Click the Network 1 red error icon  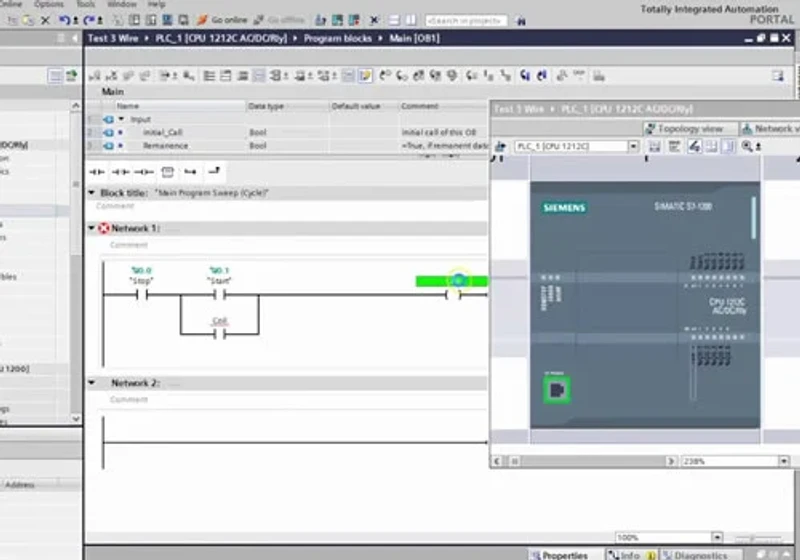click(x=104, y=228)
